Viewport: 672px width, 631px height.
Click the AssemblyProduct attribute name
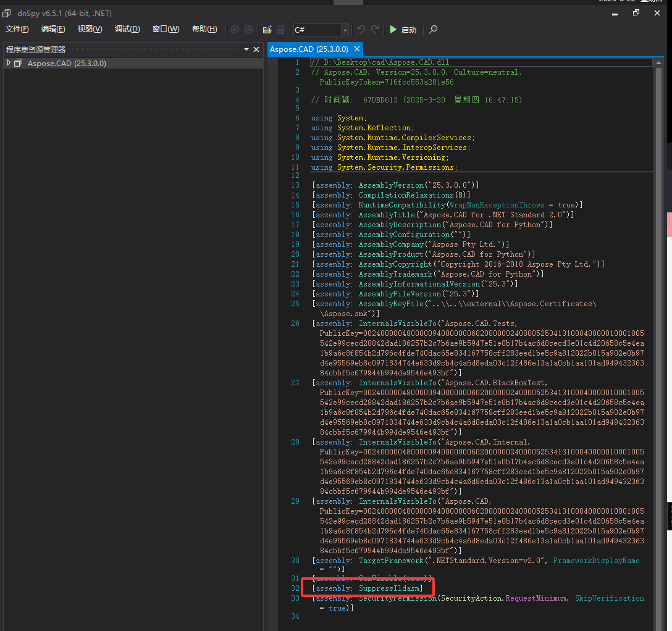tap(391, 254)
